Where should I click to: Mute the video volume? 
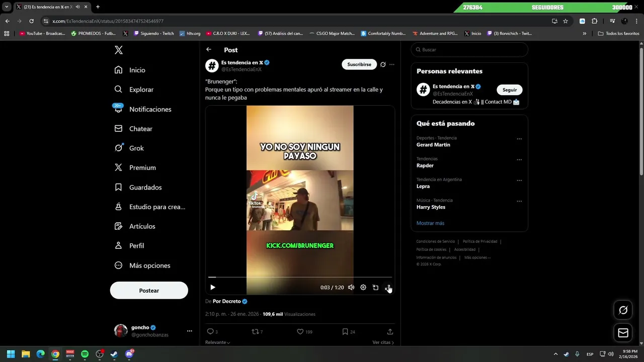tap(351, 288)
